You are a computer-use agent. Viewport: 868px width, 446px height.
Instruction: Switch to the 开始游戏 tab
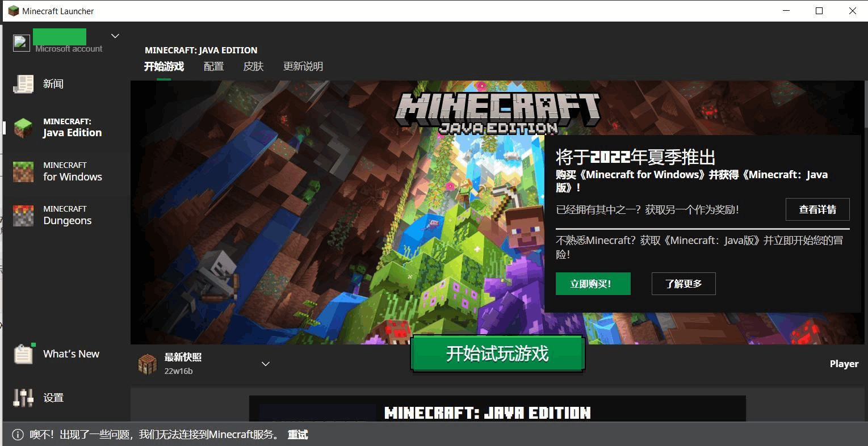tap(164, 66)
